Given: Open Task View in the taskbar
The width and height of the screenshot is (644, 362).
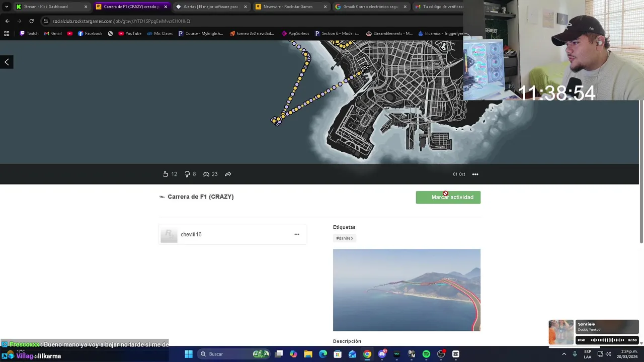Looking at the screenshot, I should point(279,354).
